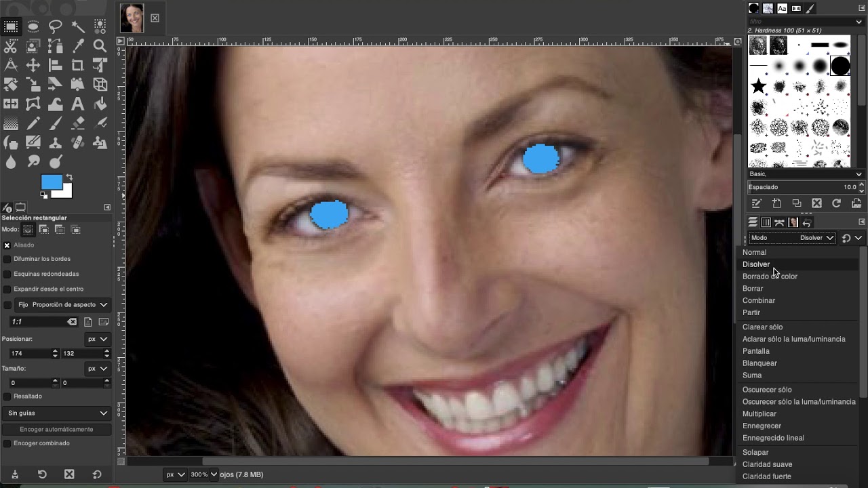Select the Heal bandage tool
Screen dimensions: 868x488
click(78, 143)
